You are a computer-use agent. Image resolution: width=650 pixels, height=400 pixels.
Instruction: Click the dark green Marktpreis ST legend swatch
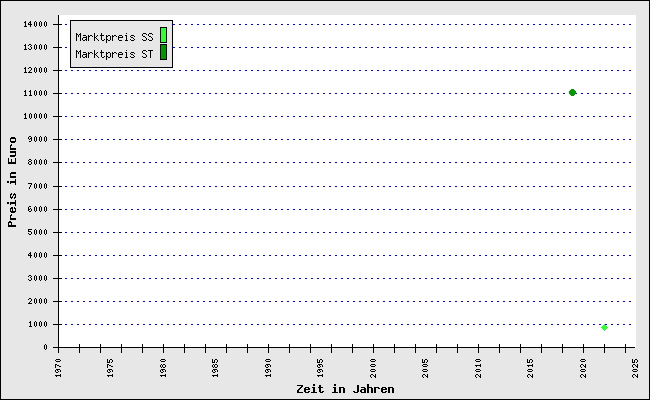(x=164, y=52)
